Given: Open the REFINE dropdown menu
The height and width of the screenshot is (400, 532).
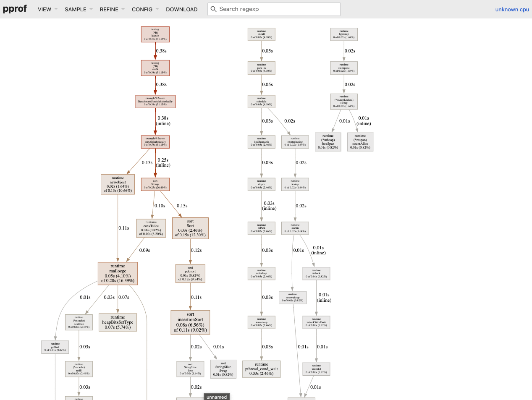Looking at the screenshot, I should 112,9.
